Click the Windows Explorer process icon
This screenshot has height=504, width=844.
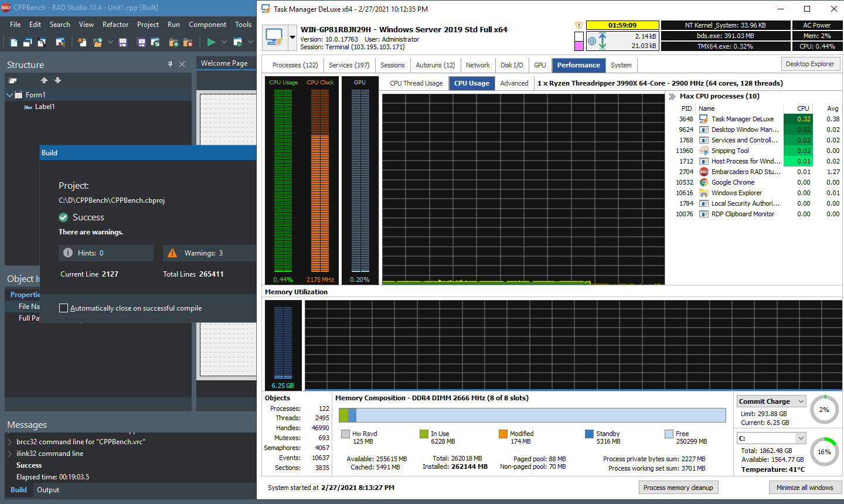coord(704,193)
